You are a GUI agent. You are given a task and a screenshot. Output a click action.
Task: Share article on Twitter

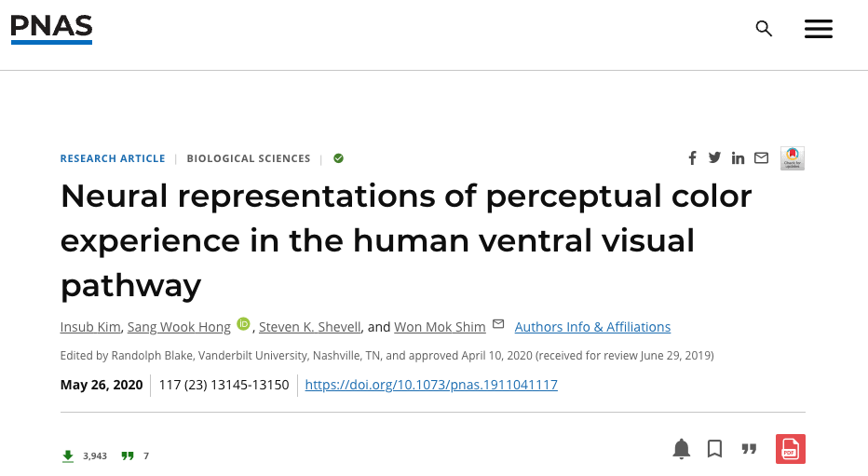(x=714, y=158)
